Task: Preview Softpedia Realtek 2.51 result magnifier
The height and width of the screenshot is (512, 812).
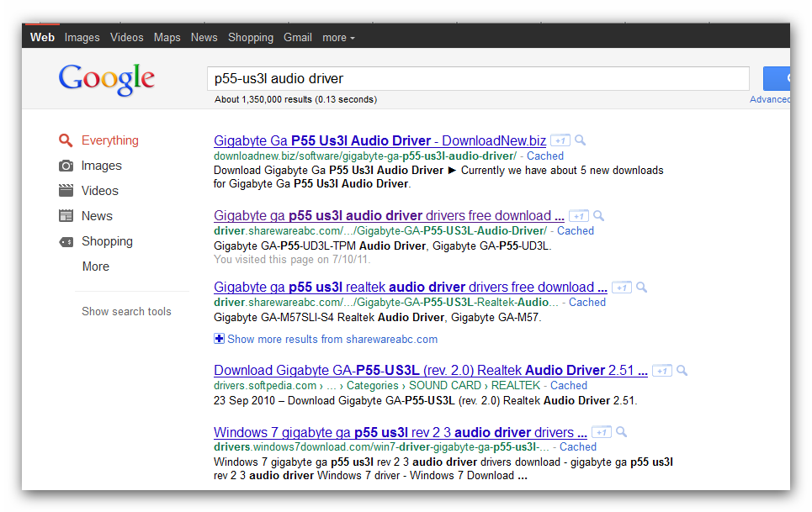Action: point(682,370)
